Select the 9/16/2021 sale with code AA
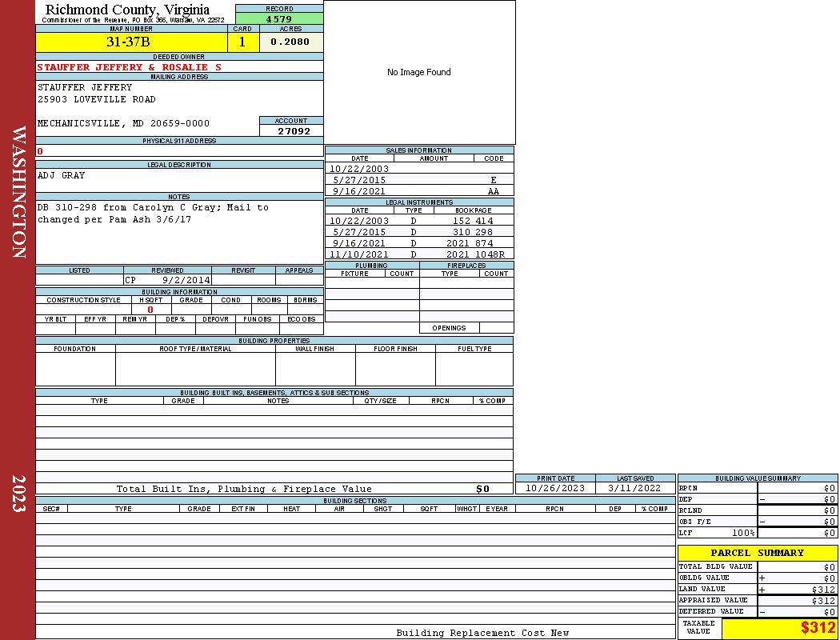The image size is (840, 640). tap(419, 192)
